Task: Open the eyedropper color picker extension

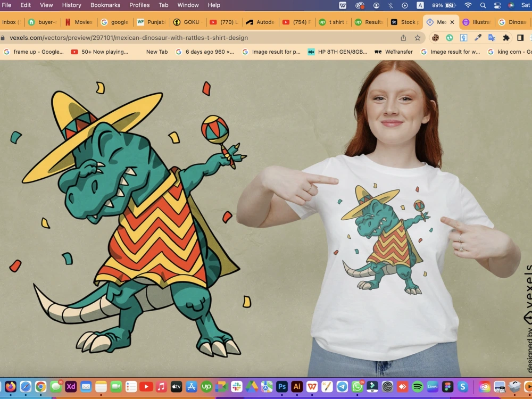Action: [478, 38]
